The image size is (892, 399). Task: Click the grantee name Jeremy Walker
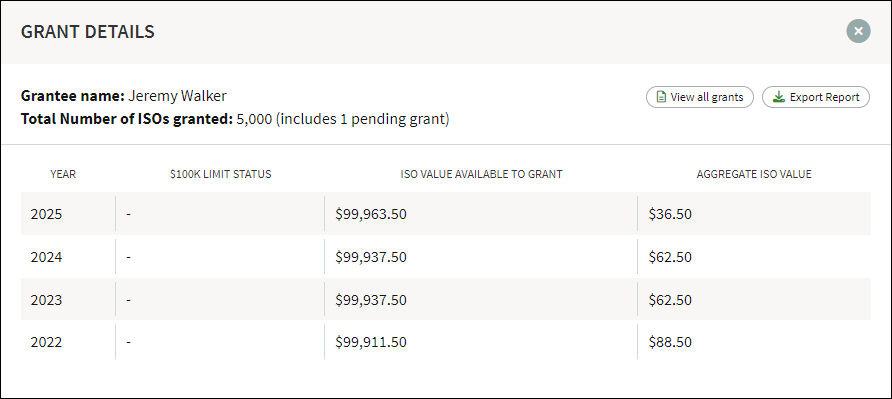tap(177, 96)
